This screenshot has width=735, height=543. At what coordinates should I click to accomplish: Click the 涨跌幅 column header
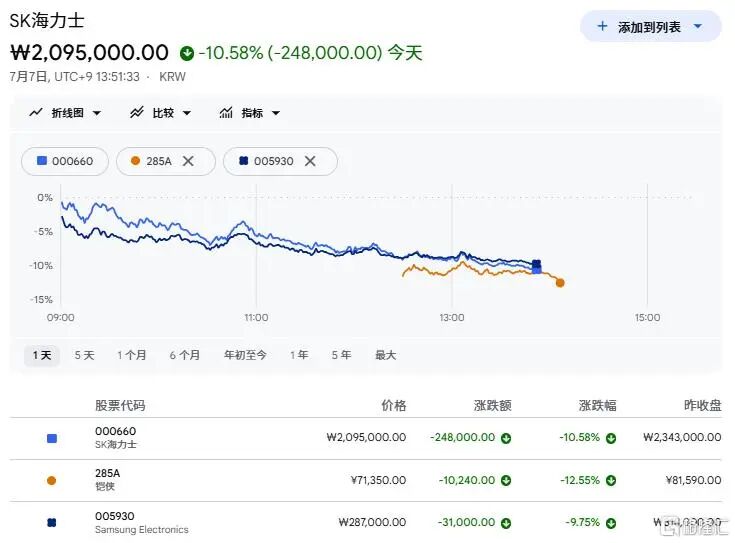coord(597,405)
